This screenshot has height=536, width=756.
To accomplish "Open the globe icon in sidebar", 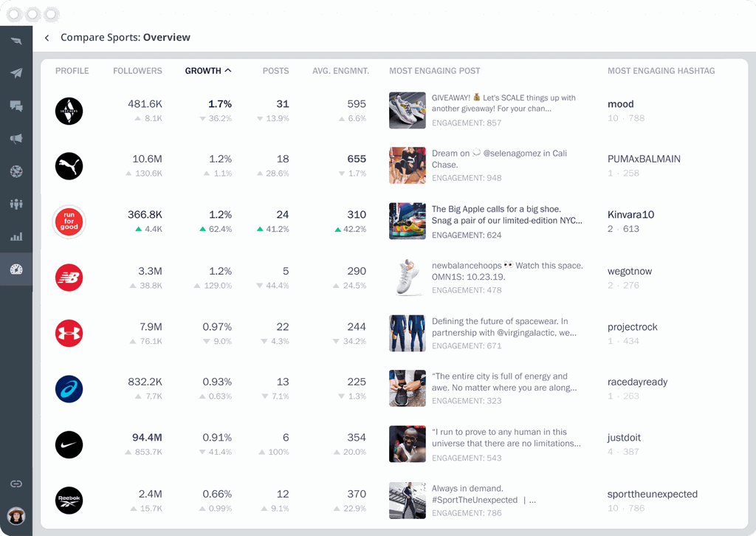I will tap(16, 171).
